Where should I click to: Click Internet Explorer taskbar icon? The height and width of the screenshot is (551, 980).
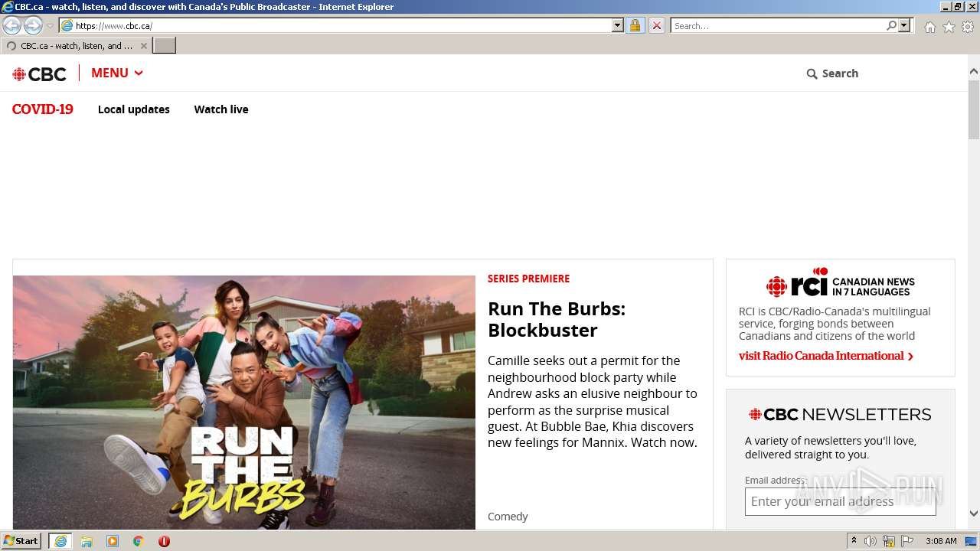pyautogui.click(x=60, y=541)
